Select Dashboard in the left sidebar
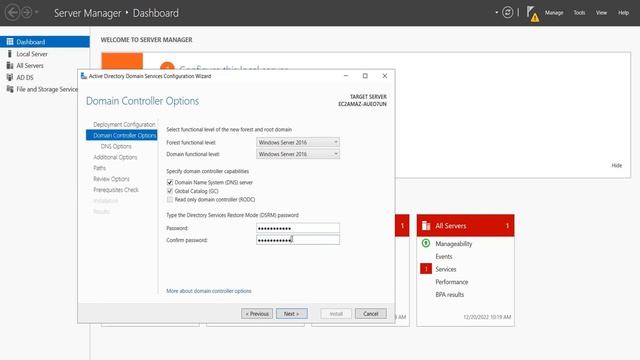This screenshot has height=360, width=640. click(x=45, y=42)
